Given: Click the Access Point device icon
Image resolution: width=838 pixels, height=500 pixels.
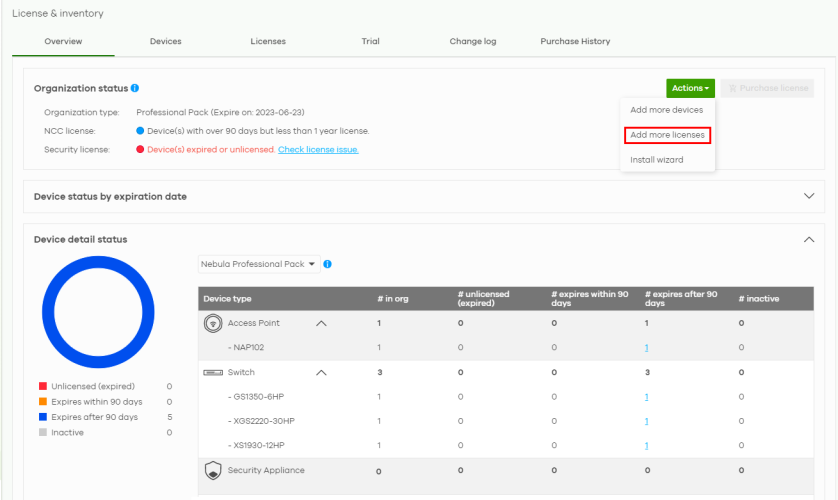Looking at the screenshot, I should [212, 323].
